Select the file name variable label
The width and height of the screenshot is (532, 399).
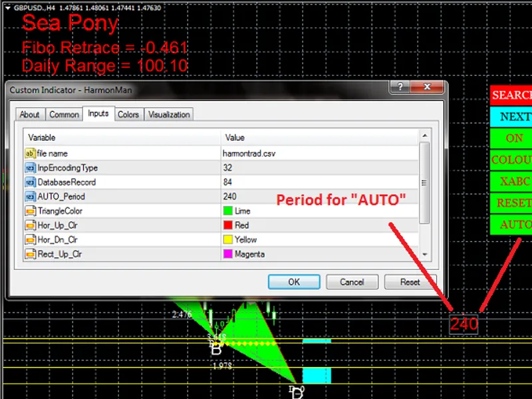point(53,154)
